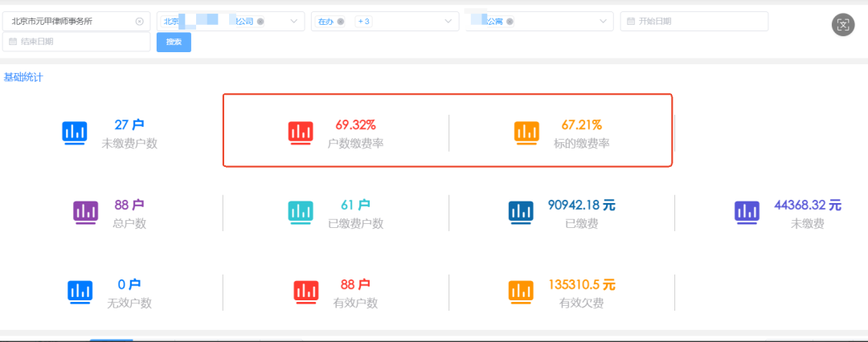This screenshot has height=342, width=868.
Task: Click the orange 标的缴费率 chart icon
Action: [x=526, y=133]
